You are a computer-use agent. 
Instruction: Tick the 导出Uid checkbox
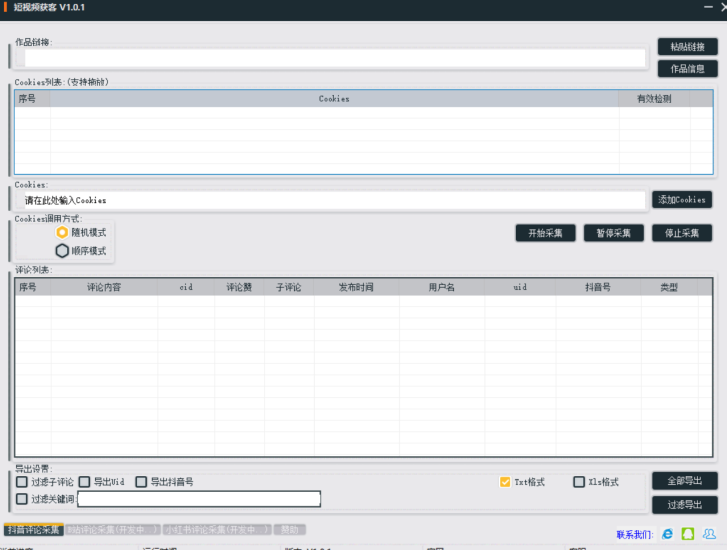85,482
